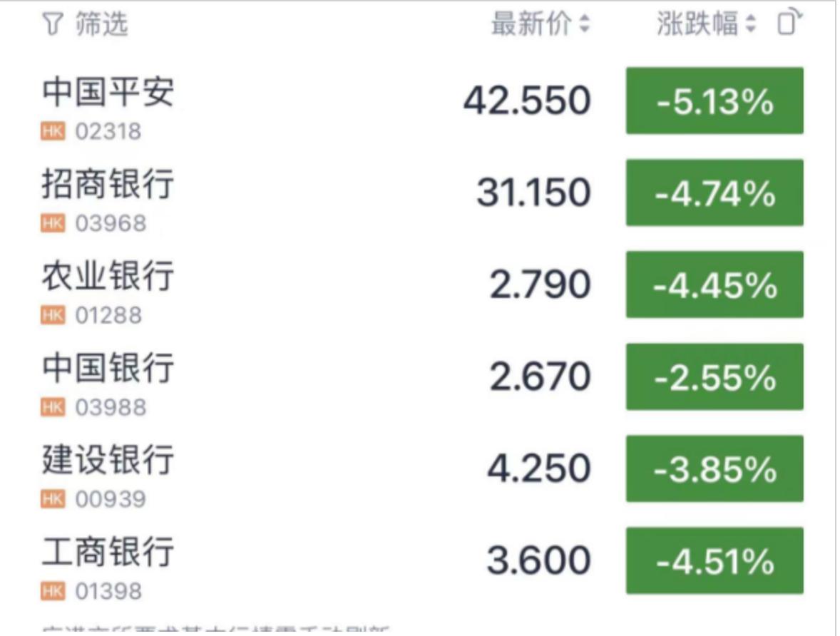Toggle the -4.74% change badge
The image size is (840, 636).
coord(714,193)
